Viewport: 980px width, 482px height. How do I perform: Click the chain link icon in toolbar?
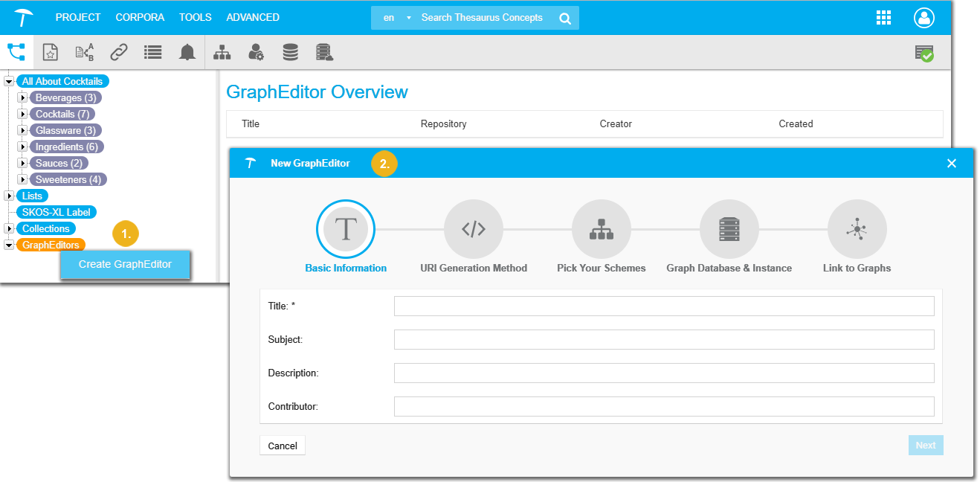point(119,52)
